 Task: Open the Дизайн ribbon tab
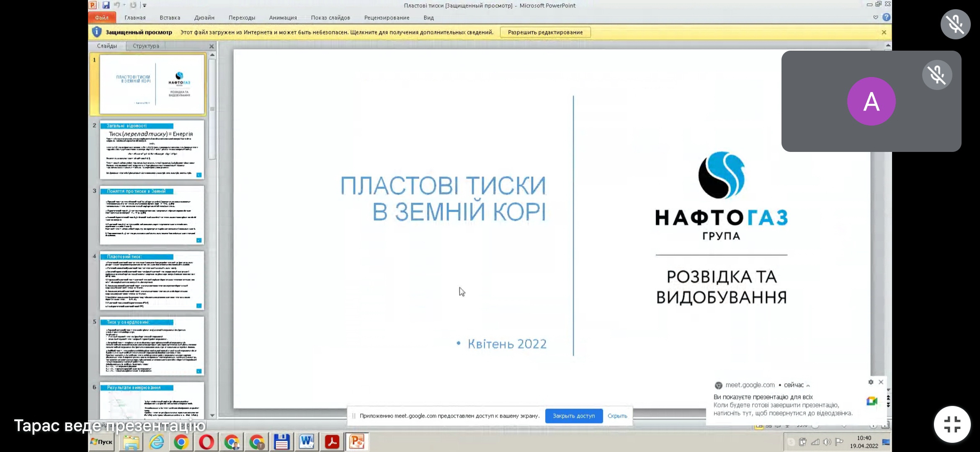(204, 18)
